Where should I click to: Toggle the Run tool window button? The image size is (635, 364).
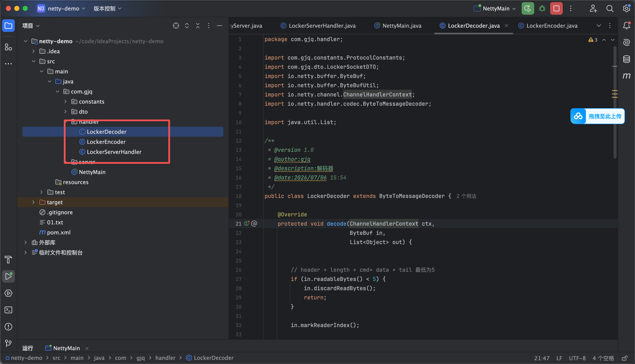point(9,276)
